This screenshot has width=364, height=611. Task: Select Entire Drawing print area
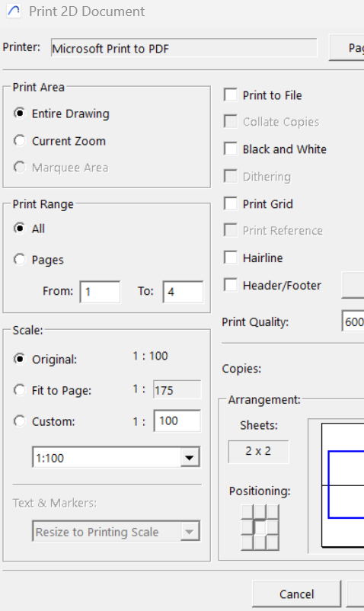point(20,113)
